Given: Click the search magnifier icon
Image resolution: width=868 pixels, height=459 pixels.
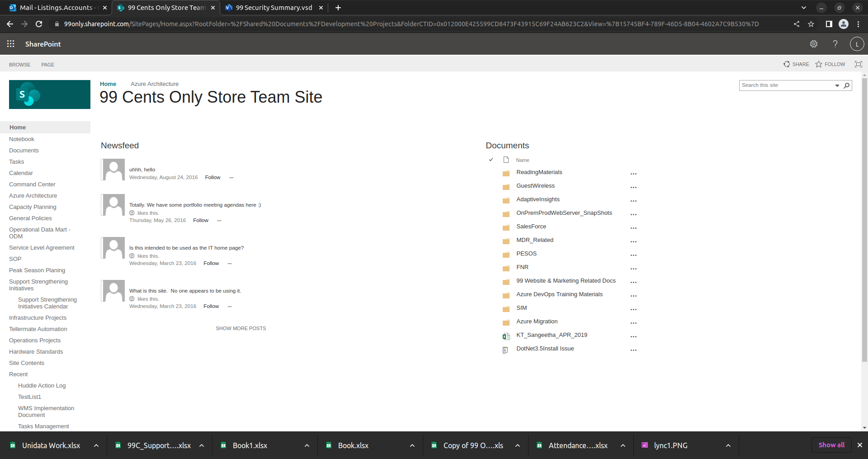Looking at the screenshot, I should click(847, 85).
